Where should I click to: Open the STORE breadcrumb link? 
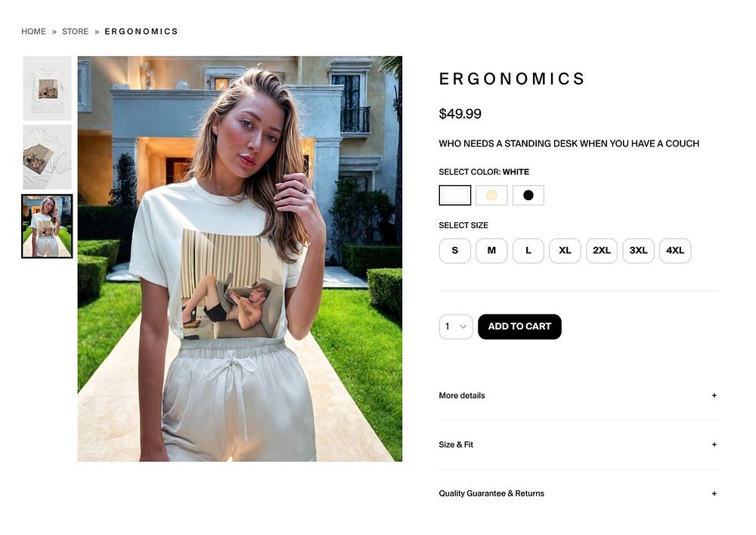coord(75,31)
